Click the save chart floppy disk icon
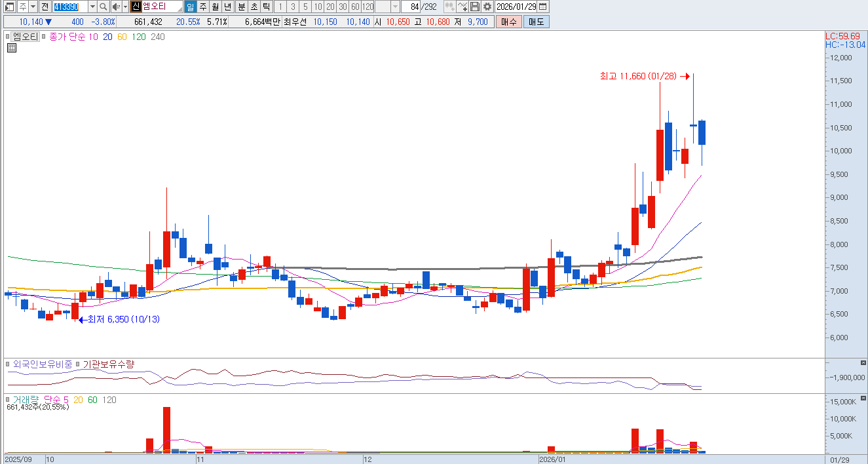The image size is (868, 464). (x=475, y=7)
